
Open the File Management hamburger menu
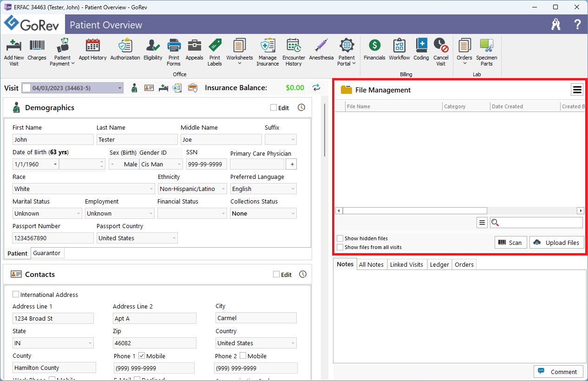577,90
